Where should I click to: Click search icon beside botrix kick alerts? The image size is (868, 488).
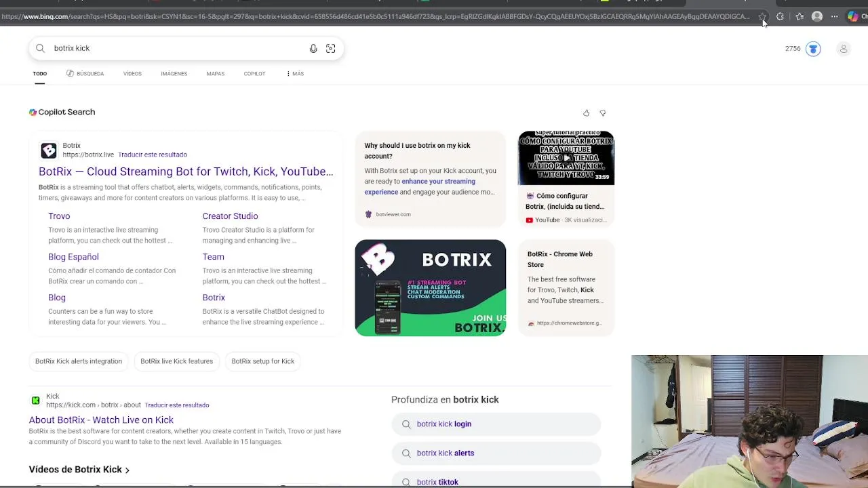coord(406,453)
